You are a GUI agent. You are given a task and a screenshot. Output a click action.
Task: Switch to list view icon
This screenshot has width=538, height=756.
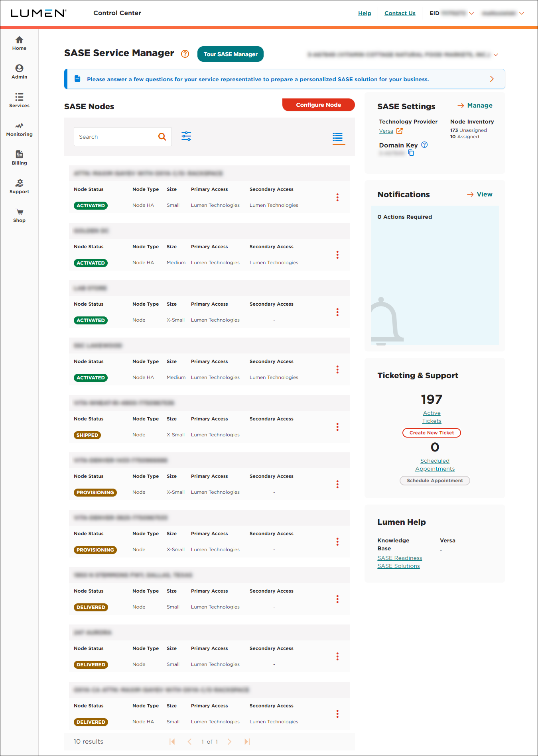coord(337,137)
